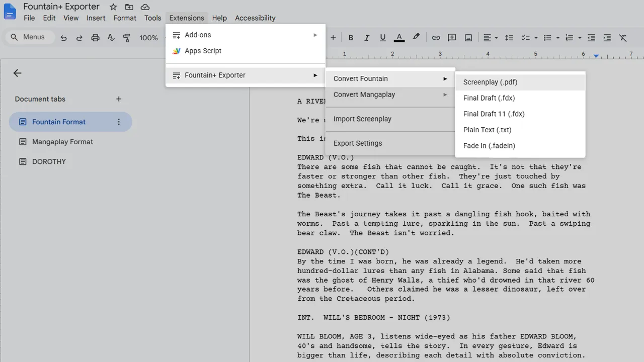Export as Plain Text (.txt)
This screenshot has height=362, width=644.
click(x=520, y=130)
